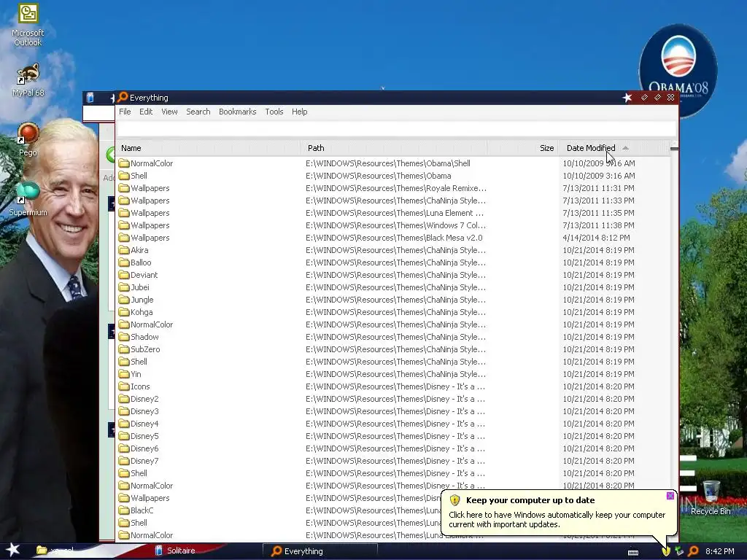Open the View menu

pos(169,112)
